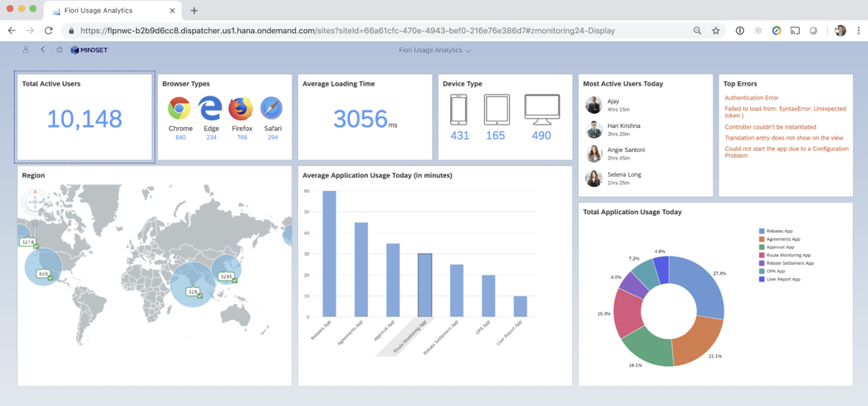The height and width of the screenshot is (406, 868).
Task: Click the Mindset logo
Action: pyautogui.click(x=89, y=50)
